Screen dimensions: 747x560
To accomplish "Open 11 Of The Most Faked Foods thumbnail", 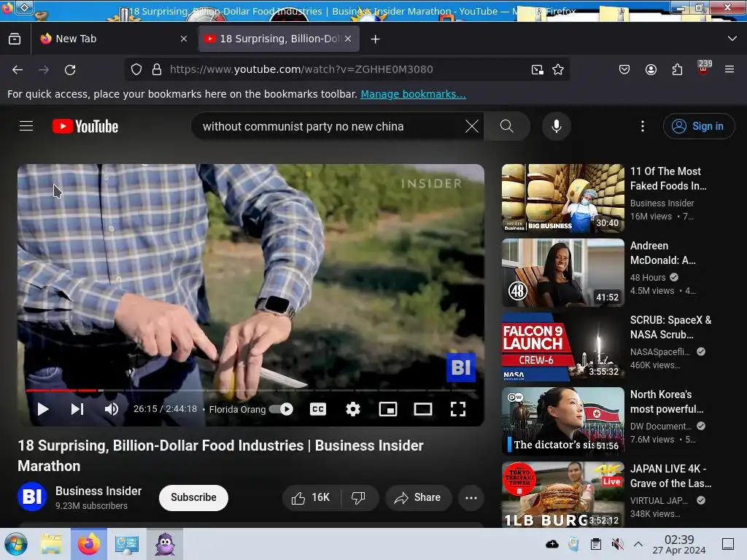I will (x=562, y=198).
